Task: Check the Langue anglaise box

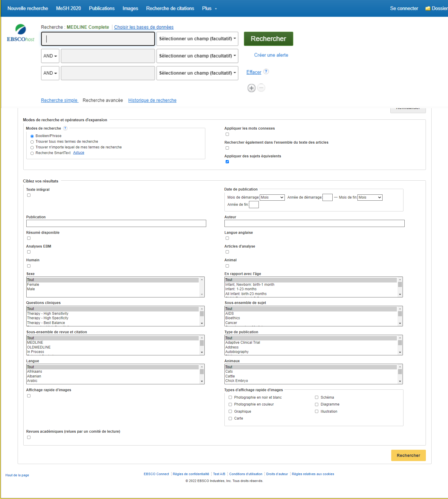Action: pyautogui.click(x=227, y=238)
